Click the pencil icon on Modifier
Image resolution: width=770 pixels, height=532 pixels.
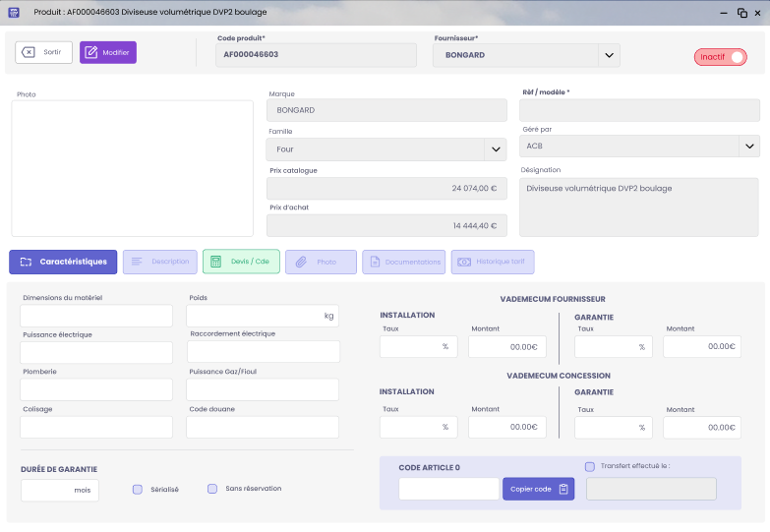(93, 52)
